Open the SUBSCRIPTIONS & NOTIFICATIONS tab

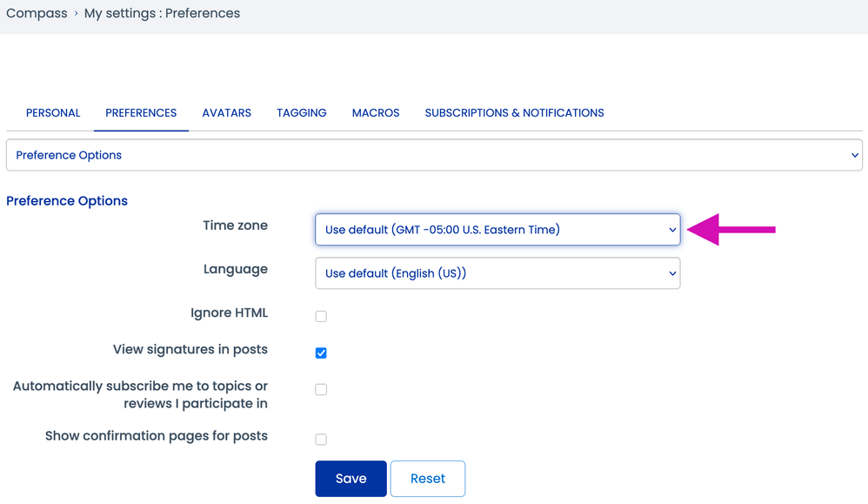514,112
